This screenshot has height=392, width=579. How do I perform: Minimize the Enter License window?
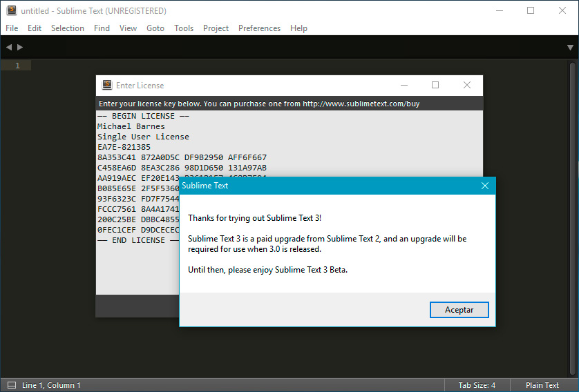404,85
